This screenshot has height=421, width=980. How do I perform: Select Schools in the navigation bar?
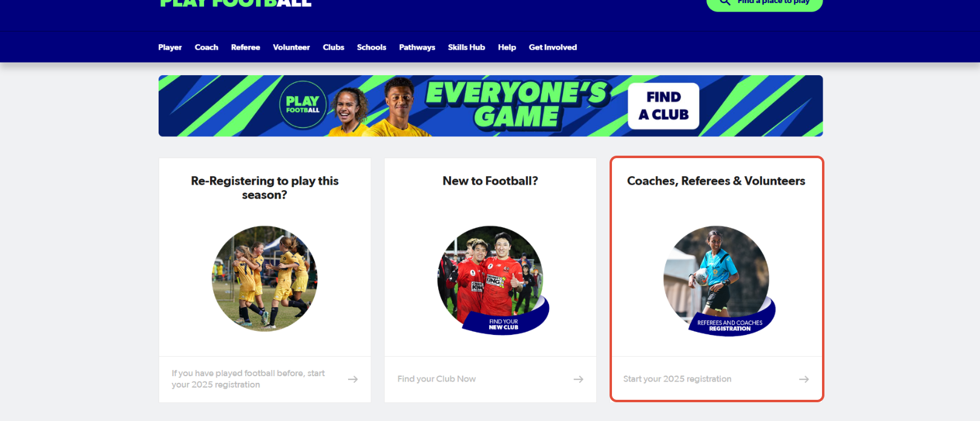click(372, 47)
